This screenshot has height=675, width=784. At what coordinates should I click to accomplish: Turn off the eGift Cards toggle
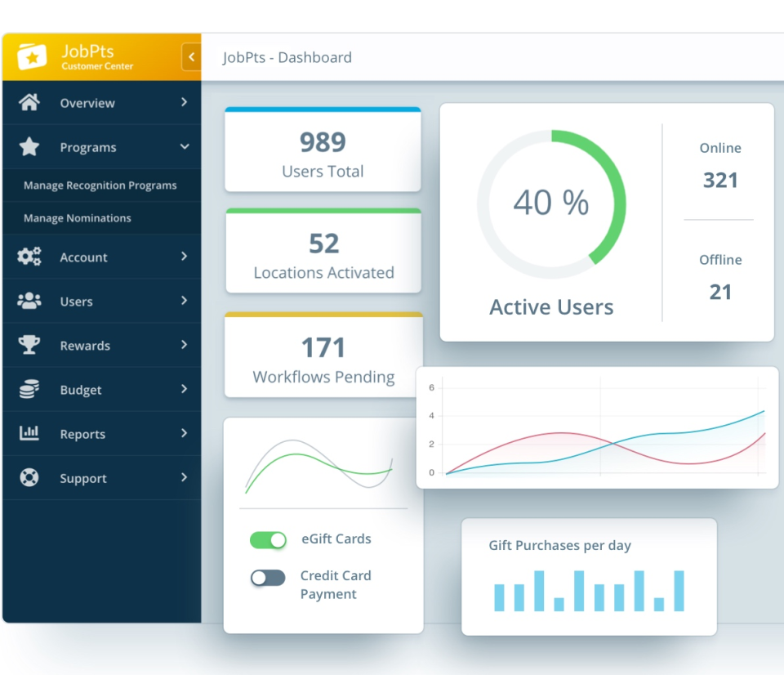point(268,540)
